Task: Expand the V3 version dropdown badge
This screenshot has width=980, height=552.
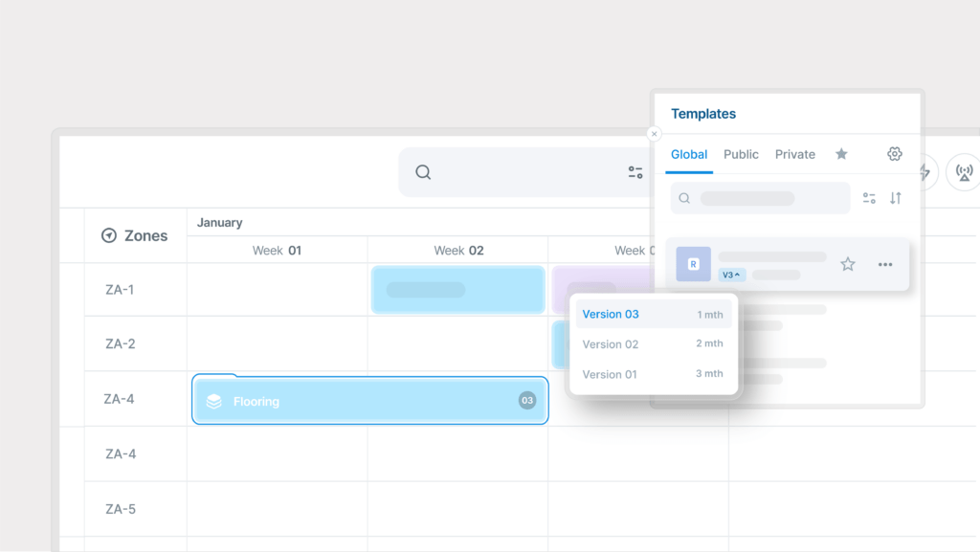Action: (731, 275)
